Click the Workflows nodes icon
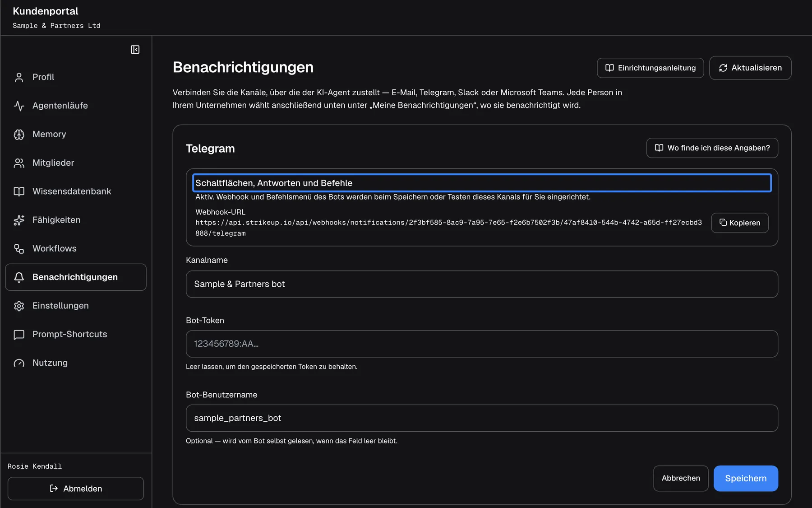This screenshot has height=508, width=812. coord(19,249)
